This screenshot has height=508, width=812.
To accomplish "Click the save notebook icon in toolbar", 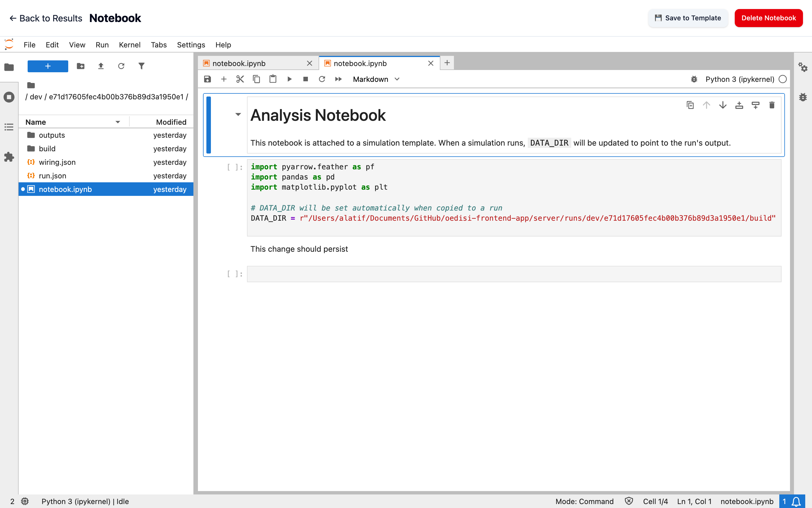I will tap(207, 79).
